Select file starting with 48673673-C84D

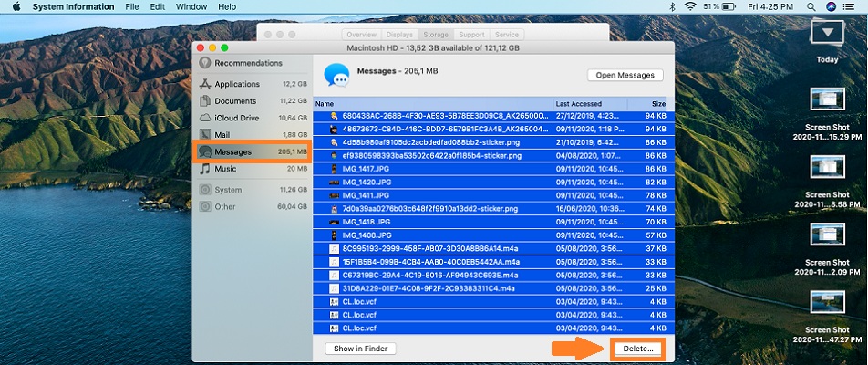pos(494,130)
